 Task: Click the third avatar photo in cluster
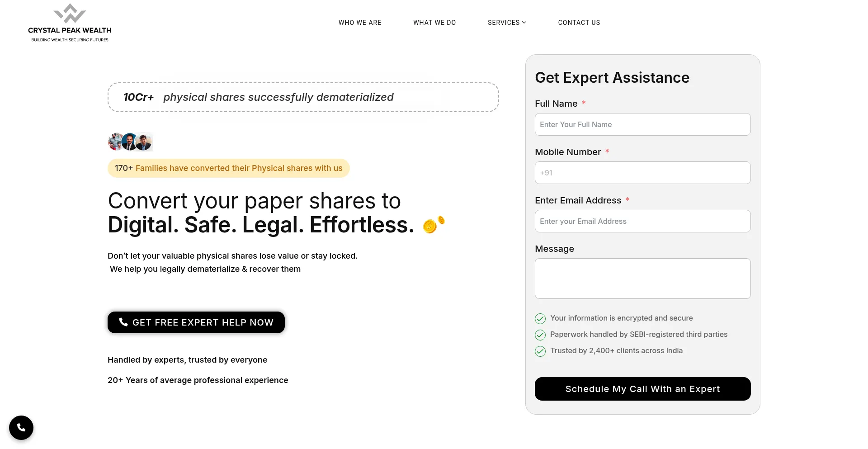(x=145, y=142)
